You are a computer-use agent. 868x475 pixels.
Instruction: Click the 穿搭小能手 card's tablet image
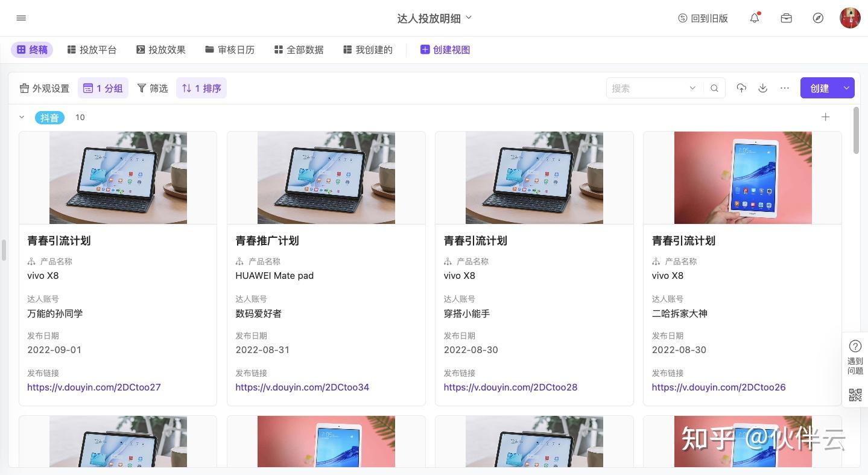534,177
